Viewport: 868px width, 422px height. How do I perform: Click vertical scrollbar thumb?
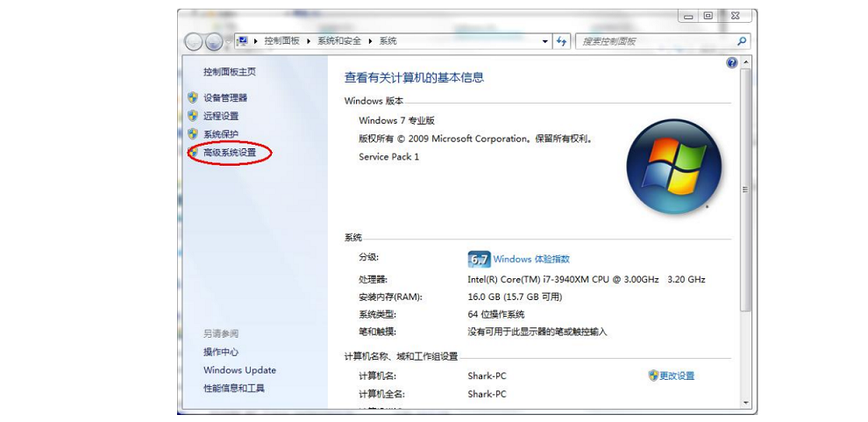[745, 190]
